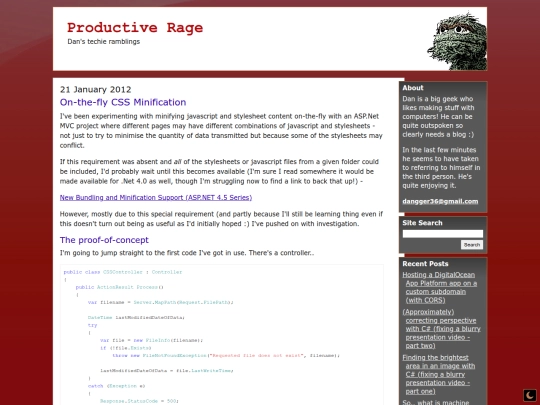Toggle dark mode moon icon
Screen dimensions: 540x405
click(530, 395)
